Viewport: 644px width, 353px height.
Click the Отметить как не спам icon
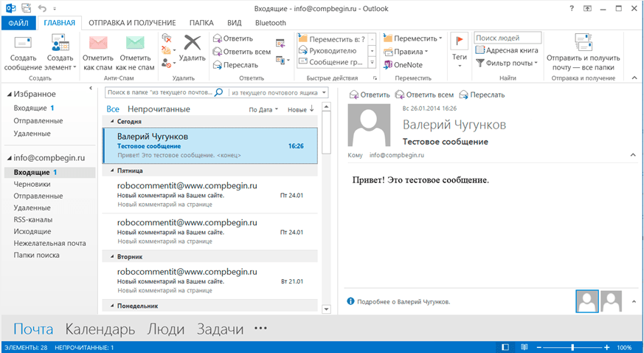(135, 46)
